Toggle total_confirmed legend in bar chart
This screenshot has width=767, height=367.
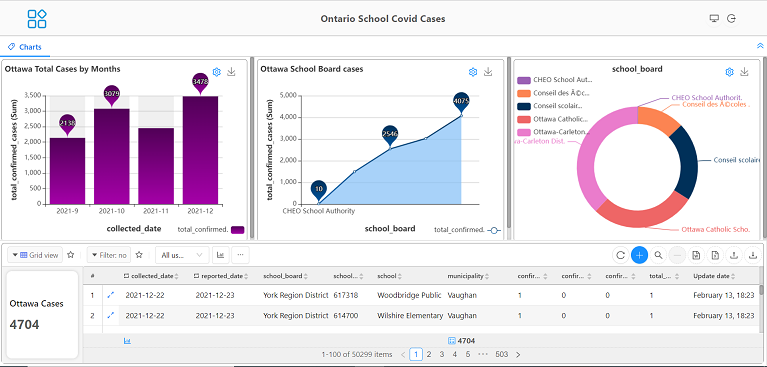tap(211, 229)
